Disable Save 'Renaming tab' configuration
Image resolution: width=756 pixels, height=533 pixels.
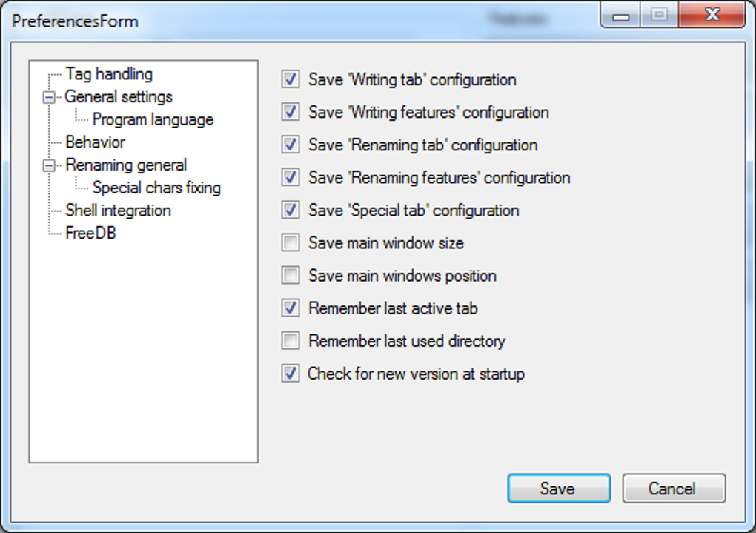(x=291, y=145)
